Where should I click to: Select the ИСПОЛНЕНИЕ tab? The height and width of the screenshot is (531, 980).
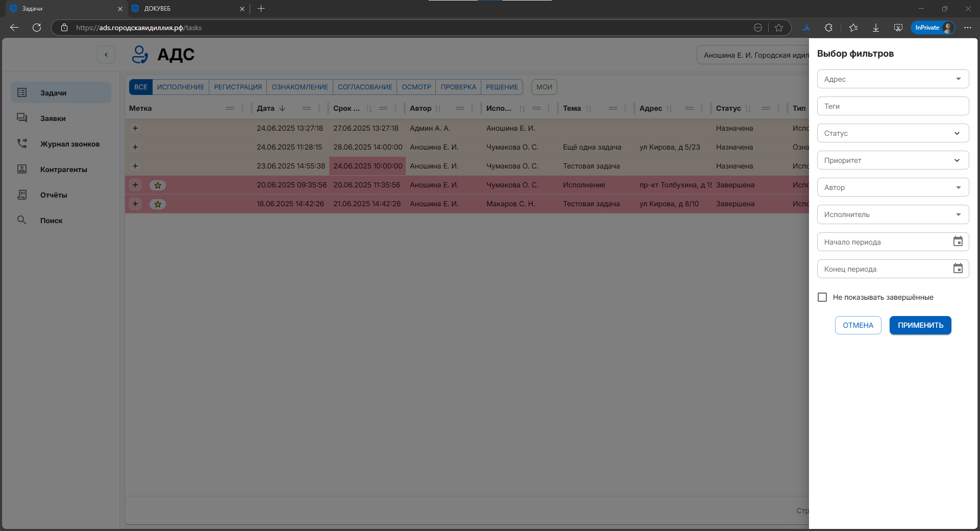coord(181,87)
